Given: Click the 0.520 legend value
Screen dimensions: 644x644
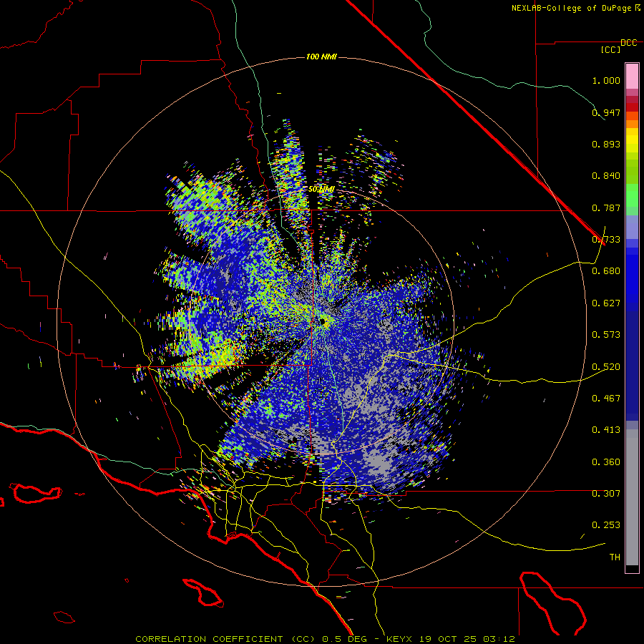Looking at the screenshot, I should pyautogui.click(x=606, y=367).
